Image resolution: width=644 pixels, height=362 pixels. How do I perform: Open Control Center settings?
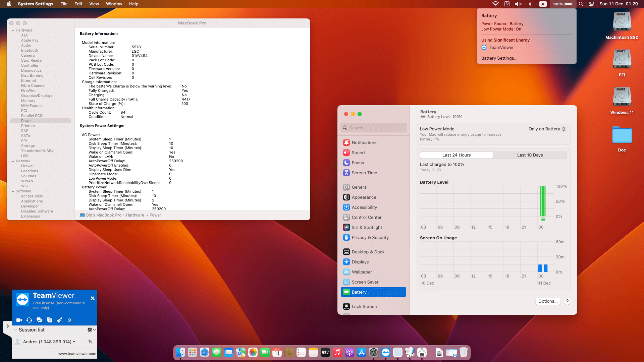click(373, 217)
